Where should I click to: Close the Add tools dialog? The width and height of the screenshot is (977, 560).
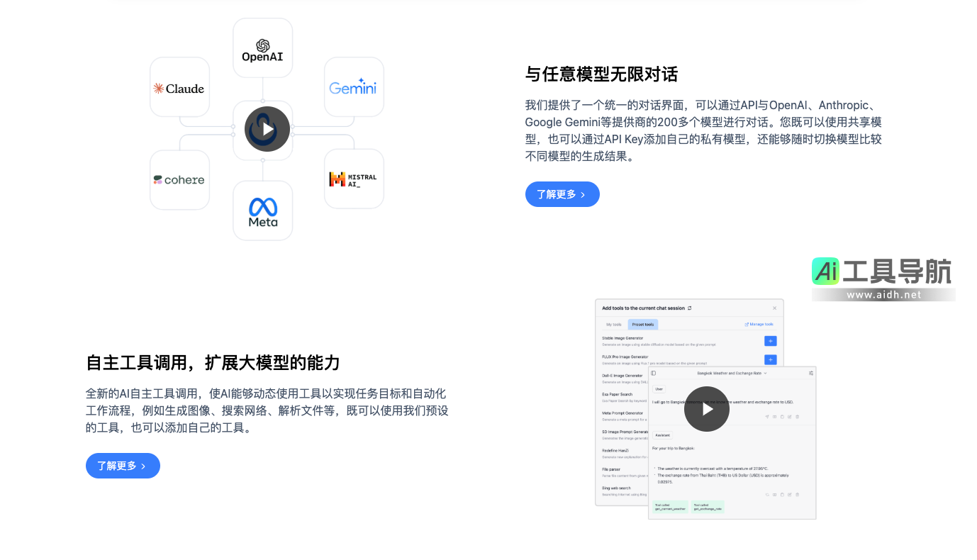point(774,308)
